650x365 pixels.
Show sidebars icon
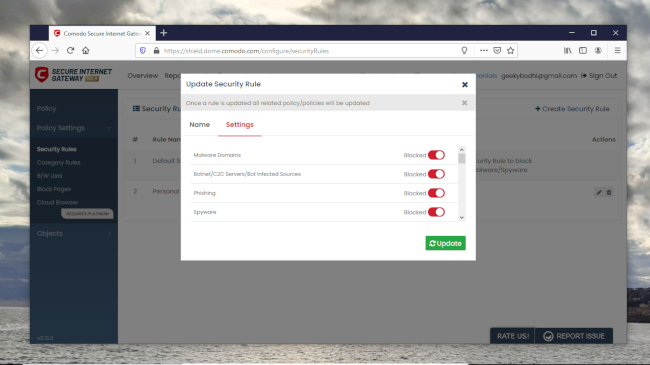pyautogui.click(x=583, y=51)
